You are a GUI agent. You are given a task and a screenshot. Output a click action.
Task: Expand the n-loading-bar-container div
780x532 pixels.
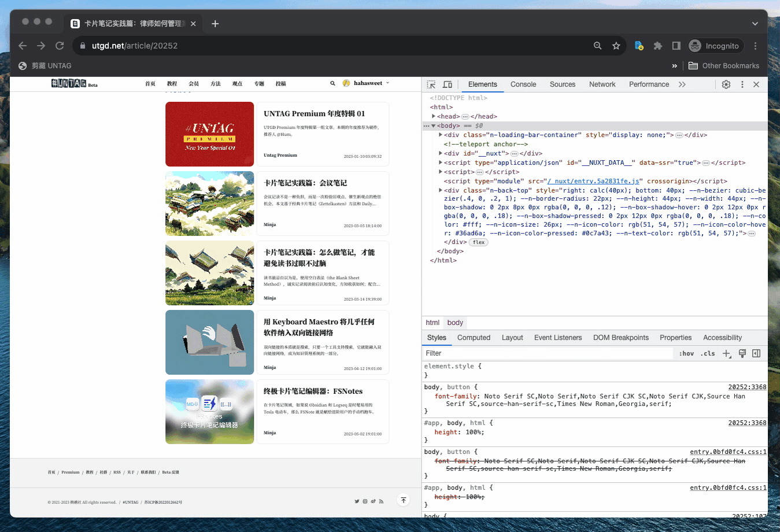pyautogui.click(x=441, y=135)
